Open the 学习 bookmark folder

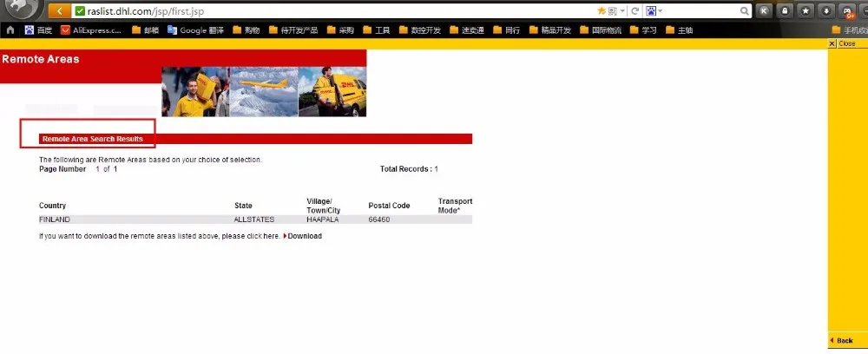tap(643, 29)
